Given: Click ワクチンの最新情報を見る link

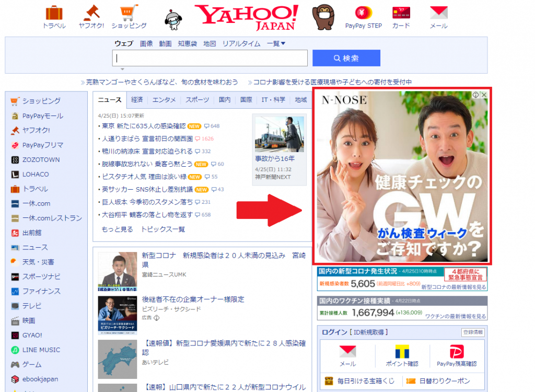Looking at the screenshot, I should [x=456, y=316].
